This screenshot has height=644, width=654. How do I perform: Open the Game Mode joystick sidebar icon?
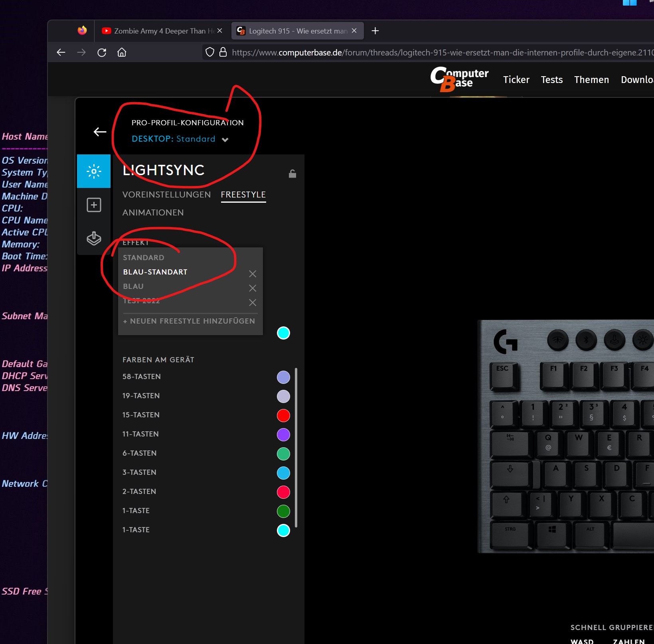[94, 238]
